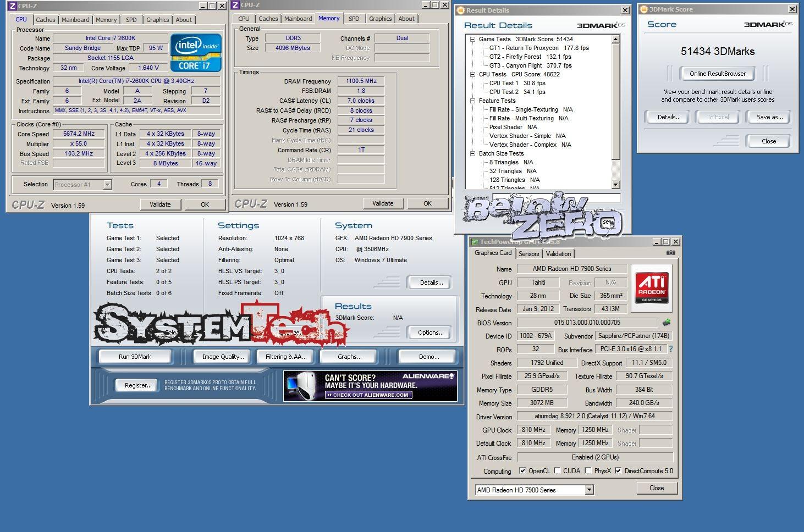Click the ATI CrossFire Enabled value
The height and width of the screenshot is (532, 804).
click(595, 457)
